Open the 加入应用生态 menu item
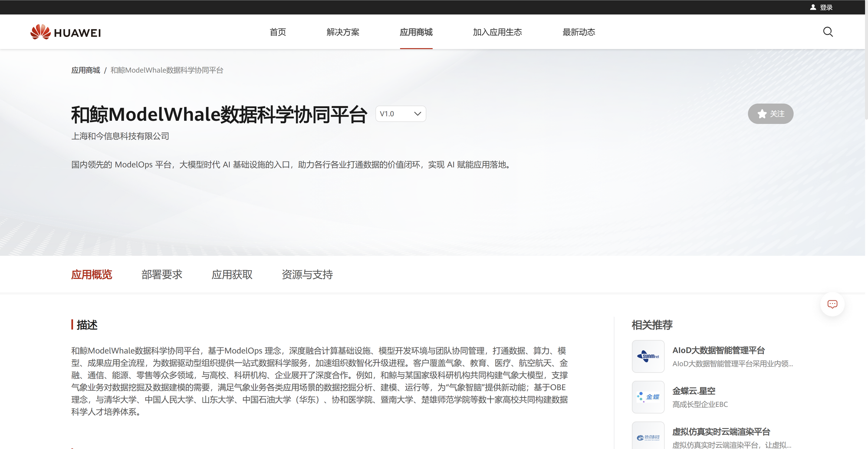This screenshot has height=449, width=868. coord(497,32)
